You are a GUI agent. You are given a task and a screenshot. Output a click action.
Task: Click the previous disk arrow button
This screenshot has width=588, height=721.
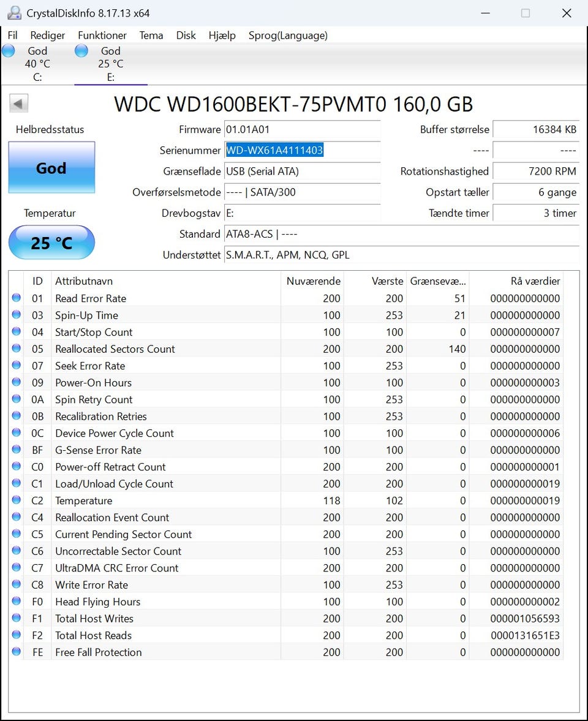(19, 104)
